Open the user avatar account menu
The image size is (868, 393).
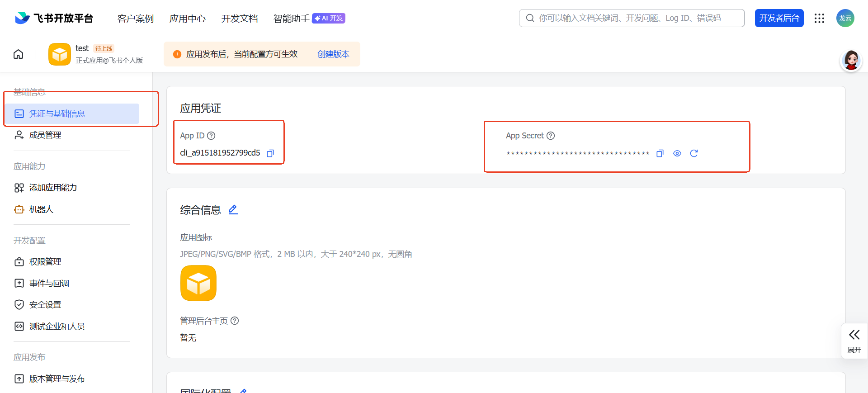pos(845,18)
